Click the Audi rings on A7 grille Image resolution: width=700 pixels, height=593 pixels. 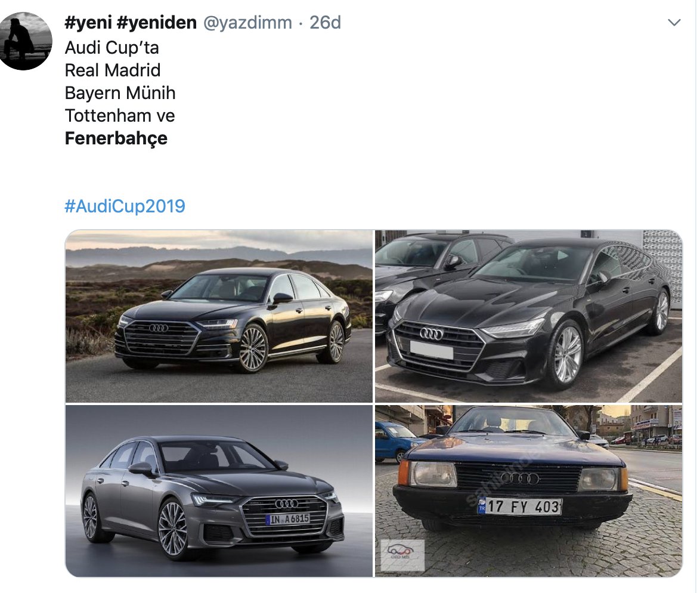coord(432,333)
